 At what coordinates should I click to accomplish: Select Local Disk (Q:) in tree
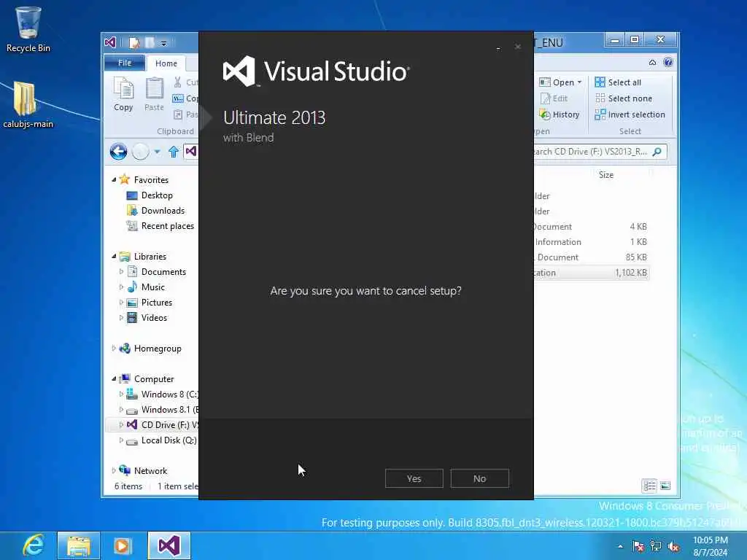pyautogui.click(x=169, y=440)
